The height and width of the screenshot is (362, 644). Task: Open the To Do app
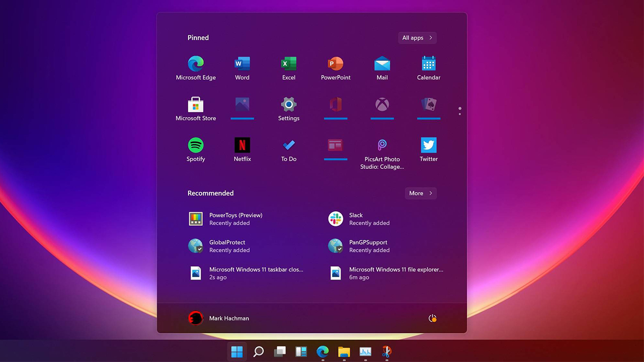[288, 149]
